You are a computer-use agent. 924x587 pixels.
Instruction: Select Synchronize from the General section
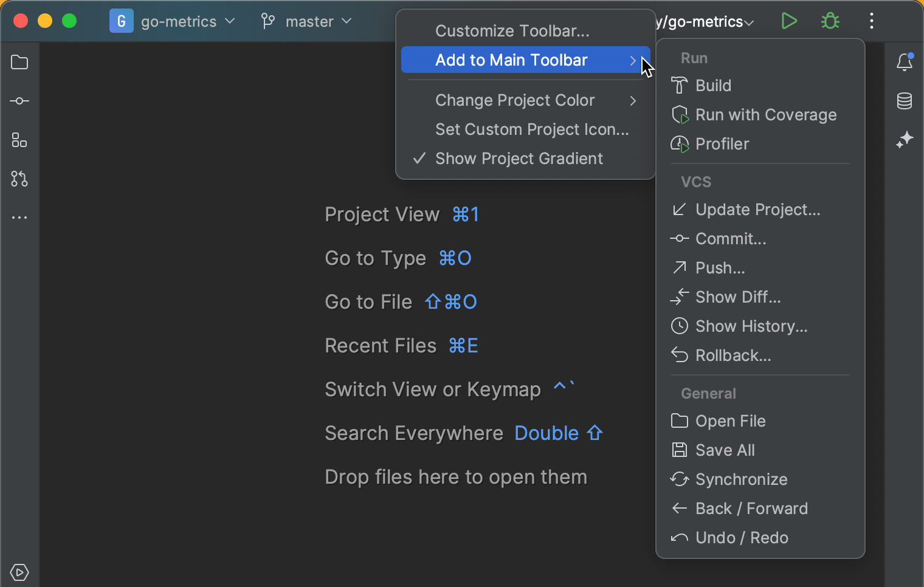coord(741,479)
